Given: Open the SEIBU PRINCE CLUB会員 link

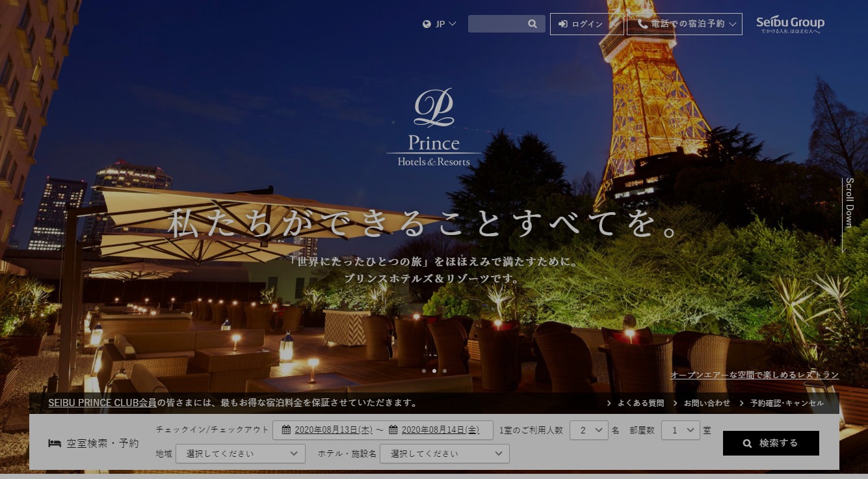Looking at the screenshot, I should (x=102, y=403).
